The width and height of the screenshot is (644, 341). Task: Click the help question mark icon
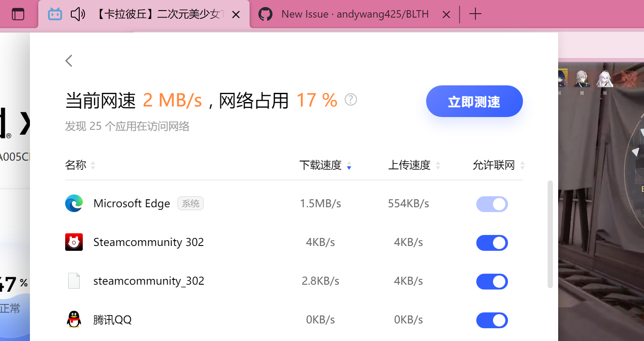coord(351,99)
